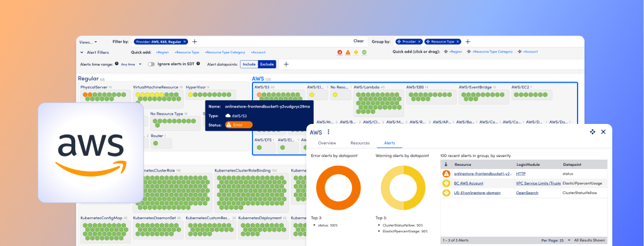Select Exclude for alert datapoints
644x246 pixels.
[x=267, y=64]
